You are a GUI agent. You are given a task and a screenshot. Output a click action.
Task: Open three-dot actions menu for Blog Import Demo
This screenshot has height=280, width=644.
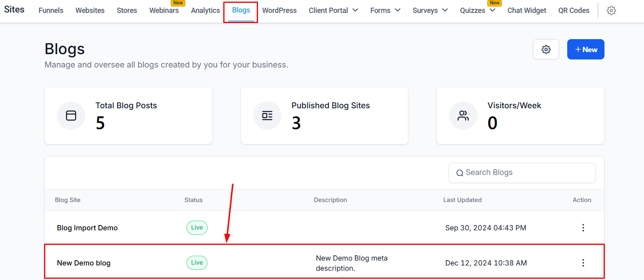point(583,228)
